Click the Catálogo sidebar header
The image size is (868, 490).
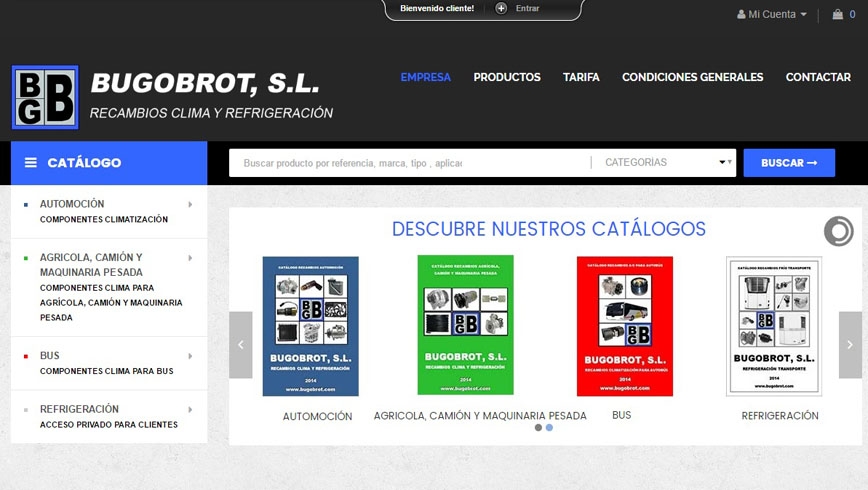pos(109,163)
